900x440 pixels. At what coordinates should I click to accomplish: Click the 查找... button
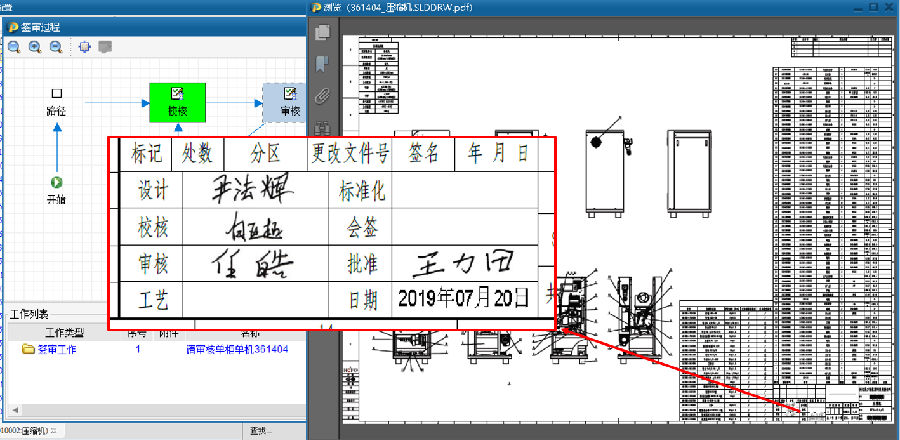click(261, 431)
